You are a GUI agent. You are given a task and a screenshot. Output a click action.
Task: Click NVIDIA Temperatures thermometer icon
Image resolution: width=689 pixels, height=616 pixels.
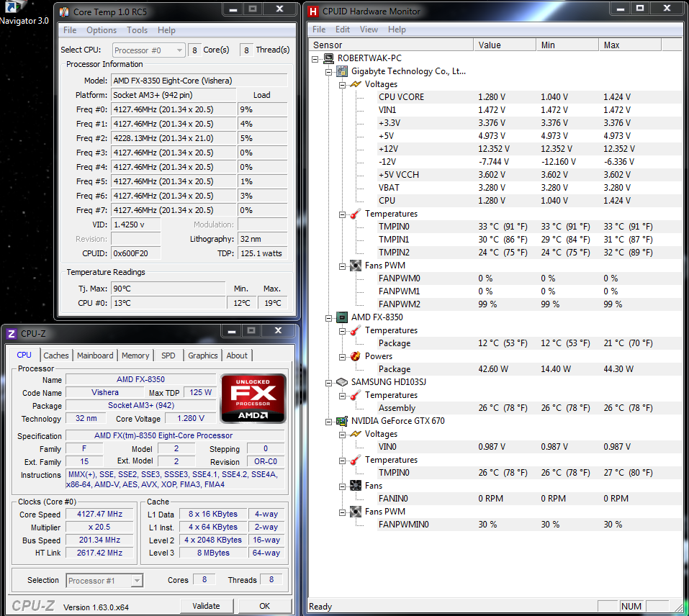(355, 460)
